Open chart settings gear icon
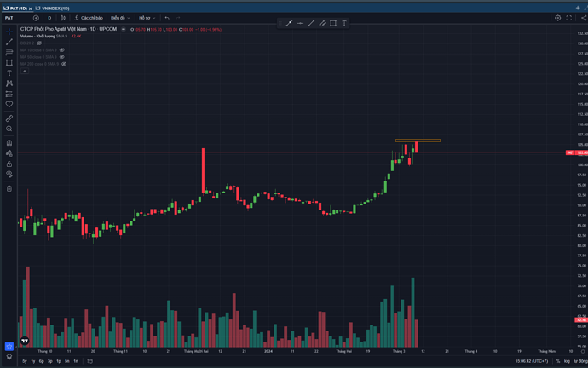Screen dimensions: 588x368 click(x=558, y=18)
